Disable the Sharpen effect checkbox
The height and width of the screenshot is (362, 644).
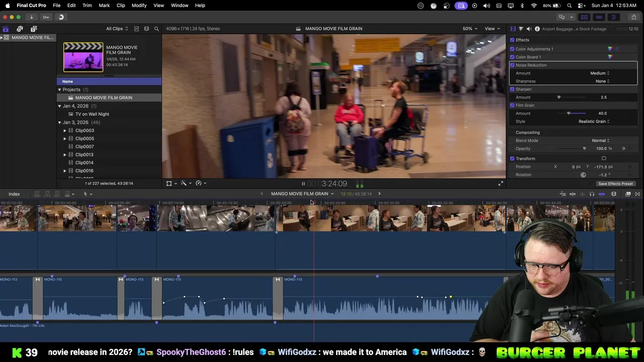512,89
